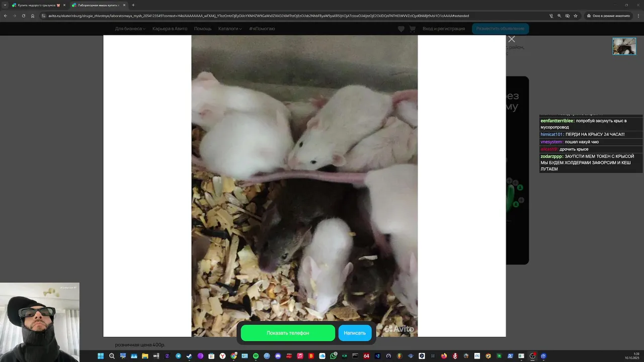Open File Explorer folder icon in taskbar
Screen dimensions: 644x362
coord(145,356)
